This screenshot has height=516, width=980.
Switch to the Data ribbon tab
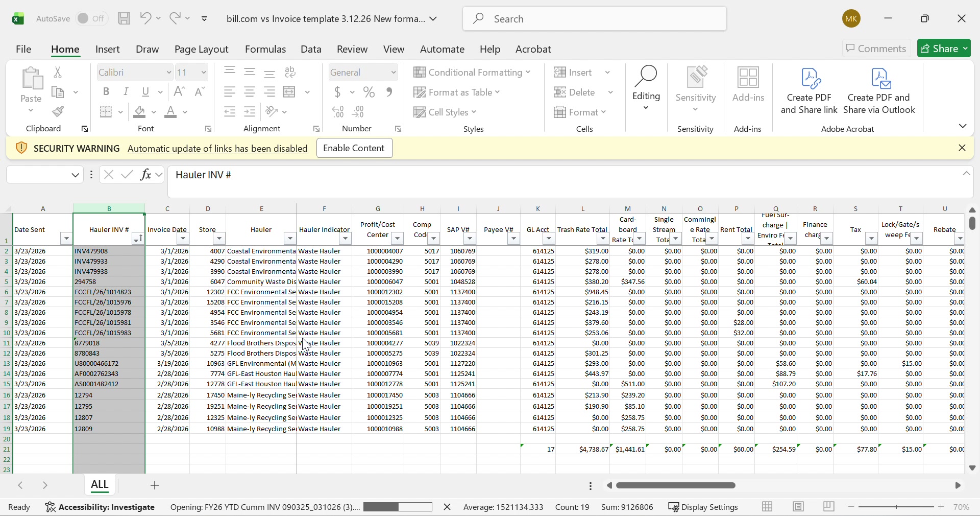click(x=311, y=49)
